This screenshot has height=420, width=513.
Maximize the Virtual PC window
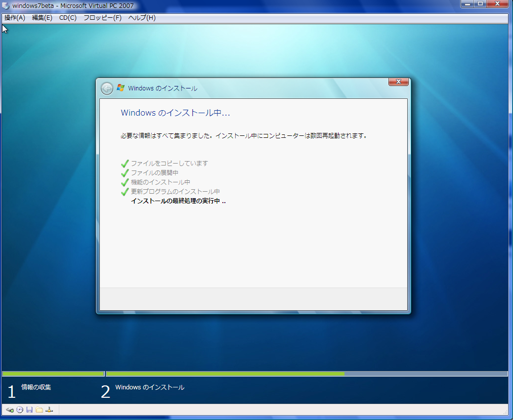(x=480, y=4)
